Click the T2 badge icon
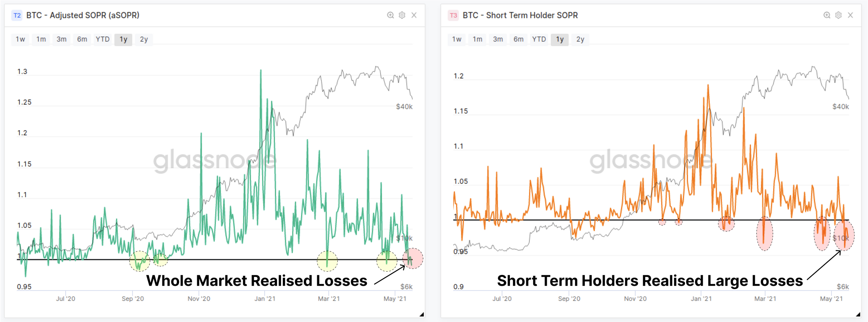 (17, 15)
